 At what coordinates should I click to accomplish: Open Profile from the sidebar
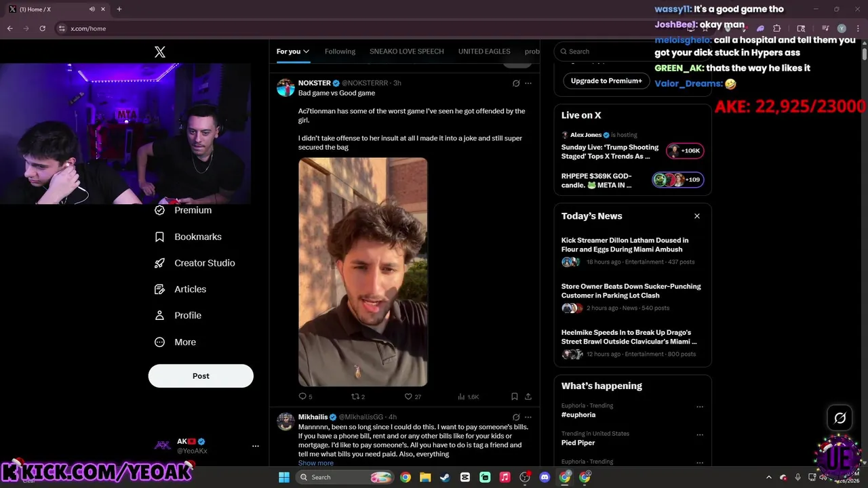[178, 316]
